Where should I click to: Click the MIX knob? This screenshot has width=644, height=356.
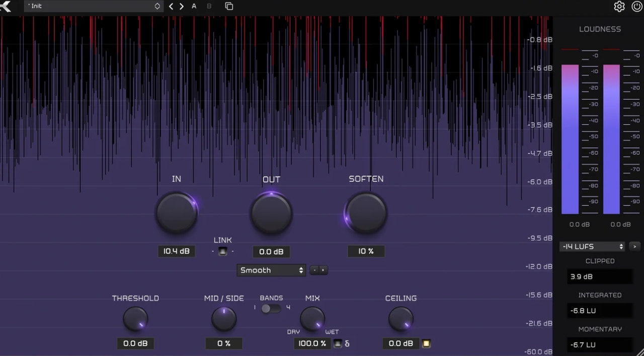click(312, 319)
